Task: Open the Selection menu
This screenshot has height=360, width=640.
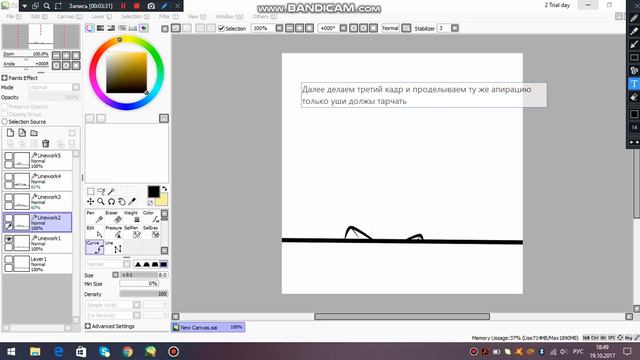Action: coord(135,17)
